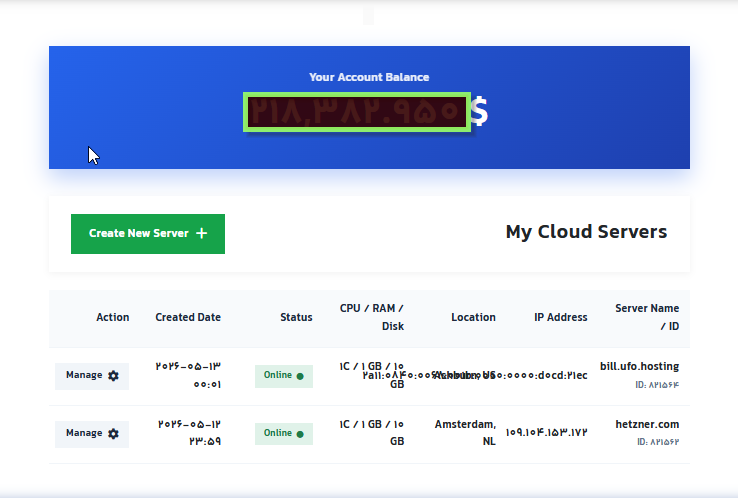
Task: Click the Action column header
Action: (113, 317)
